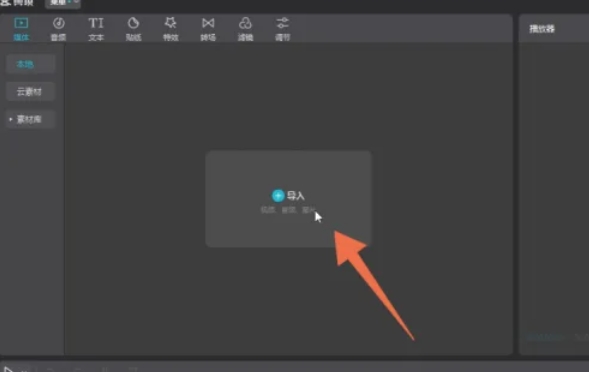Expand the 素材库 arrow triangle

(x=11, y=119)
